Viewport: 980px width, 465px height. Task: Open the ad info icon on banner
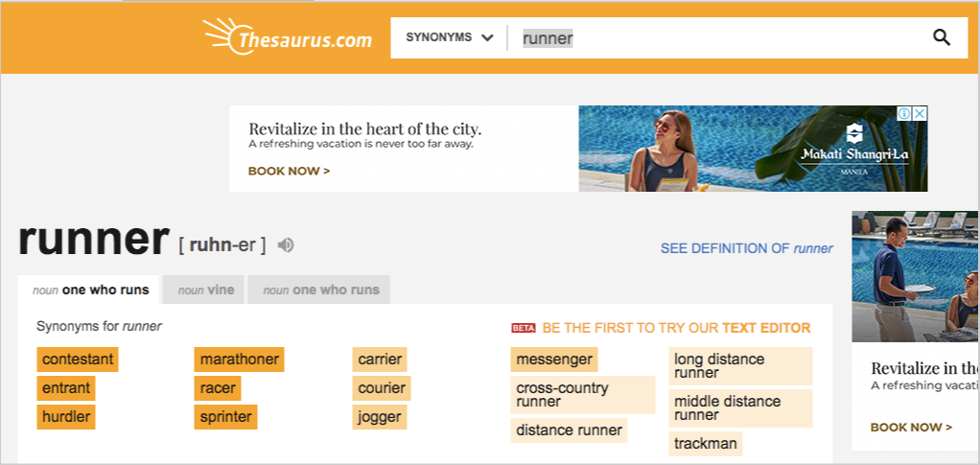click(x=904, y=114)
